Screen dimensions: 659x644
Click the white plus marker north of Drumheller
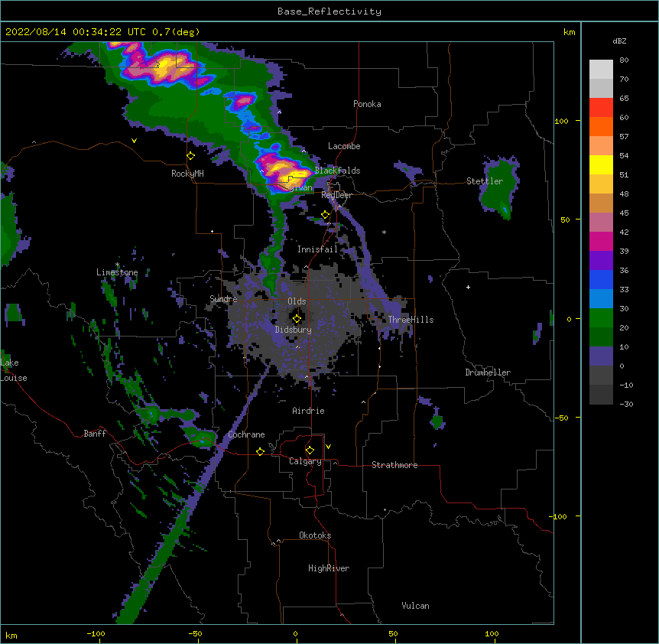coord(468,287)
